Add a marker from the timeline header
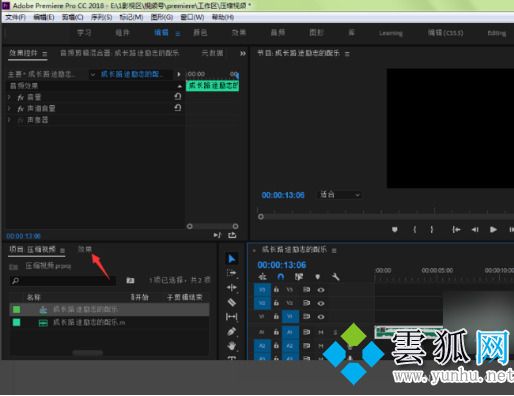The image size is (514, 396). click(317, 277)
